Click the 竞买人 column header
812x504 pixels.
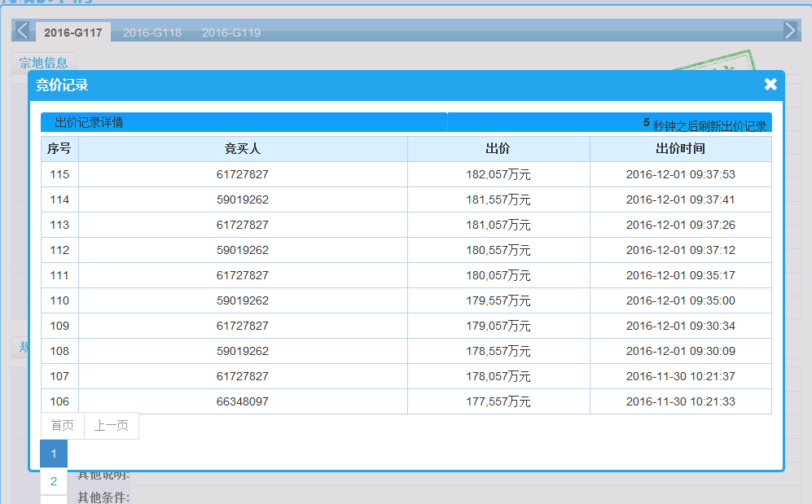243,149
